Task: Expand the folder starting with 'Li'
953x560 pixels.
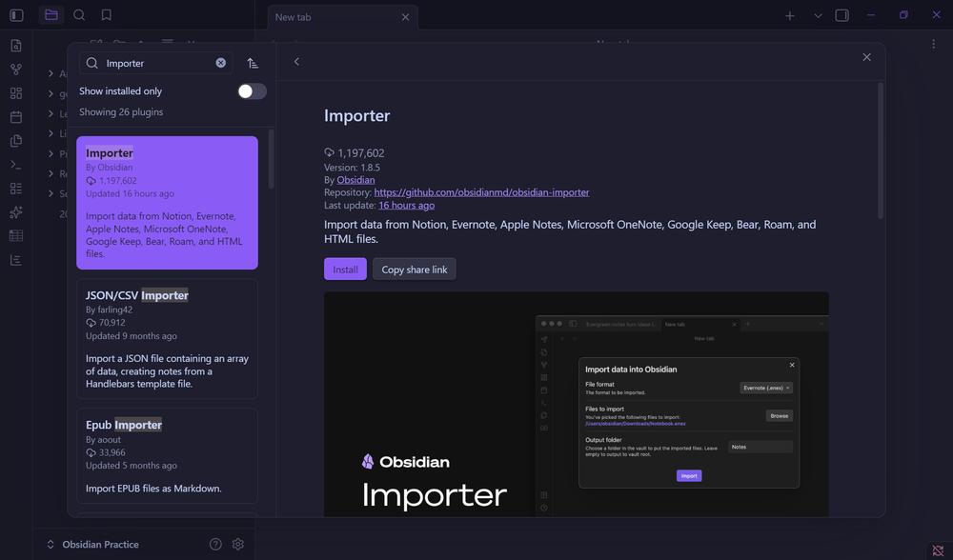Action: pyautogui.click(x=51, y=133)
